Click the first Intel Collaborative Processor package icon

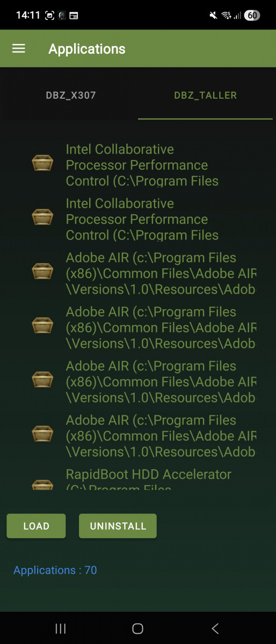(x=42, y=163)
